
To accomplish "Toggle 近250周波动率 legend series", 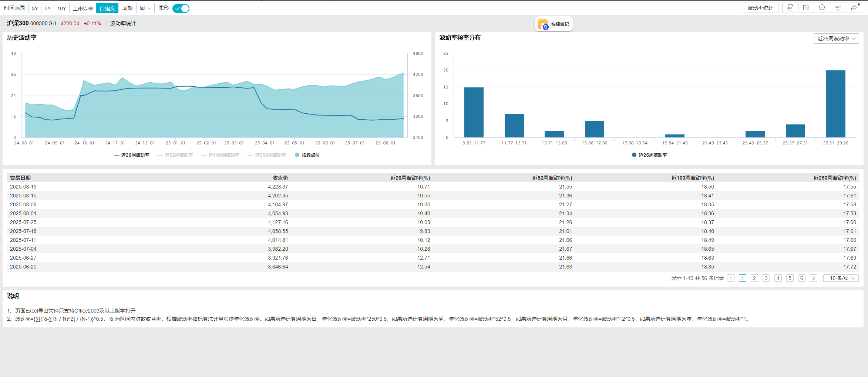I will [267, 155].
